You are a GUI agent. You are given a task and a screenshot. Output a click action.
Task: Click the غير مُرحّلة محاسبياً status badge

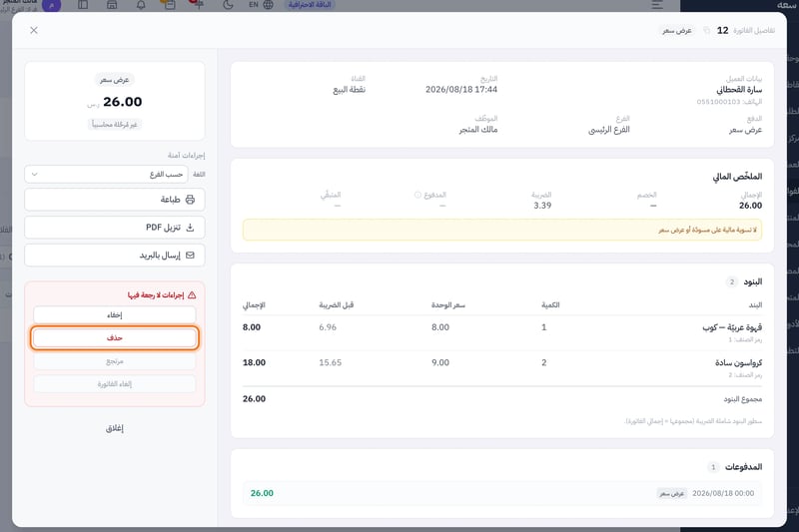point(115,125)
